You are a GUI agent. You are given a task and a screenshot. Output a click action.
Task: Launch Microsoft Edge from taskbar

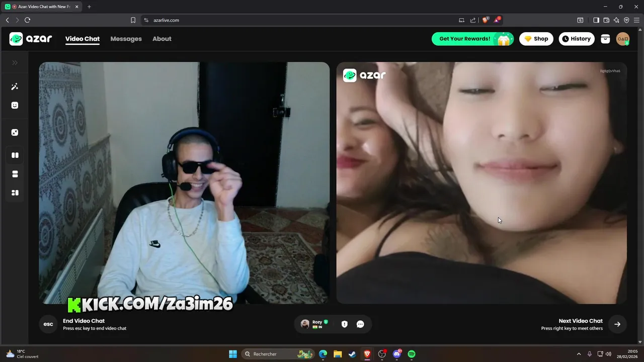pyautogui.click(x=323, y=354)
